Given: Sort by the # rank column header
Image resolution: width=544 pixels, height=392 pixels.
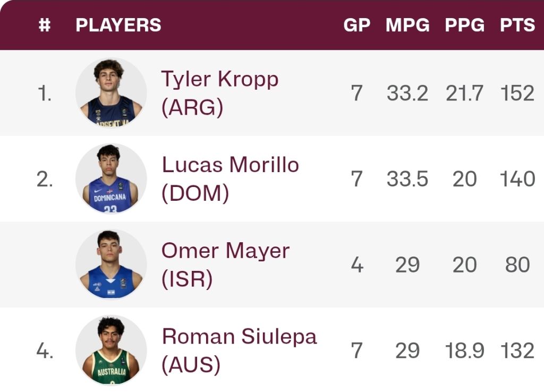Looking at the screenshot, I should [45, 25].
